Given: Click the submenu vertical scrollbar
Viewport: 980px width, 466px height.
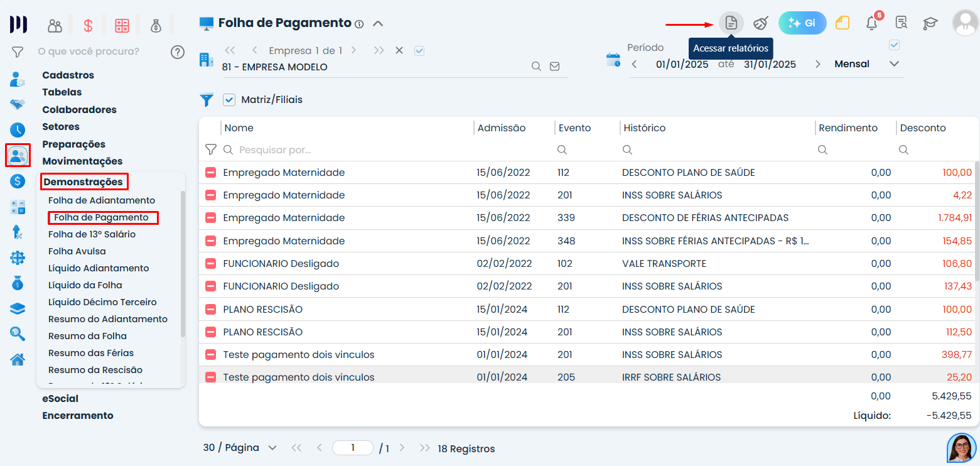Looking at the screenshot, I should (x=183, y=264).
